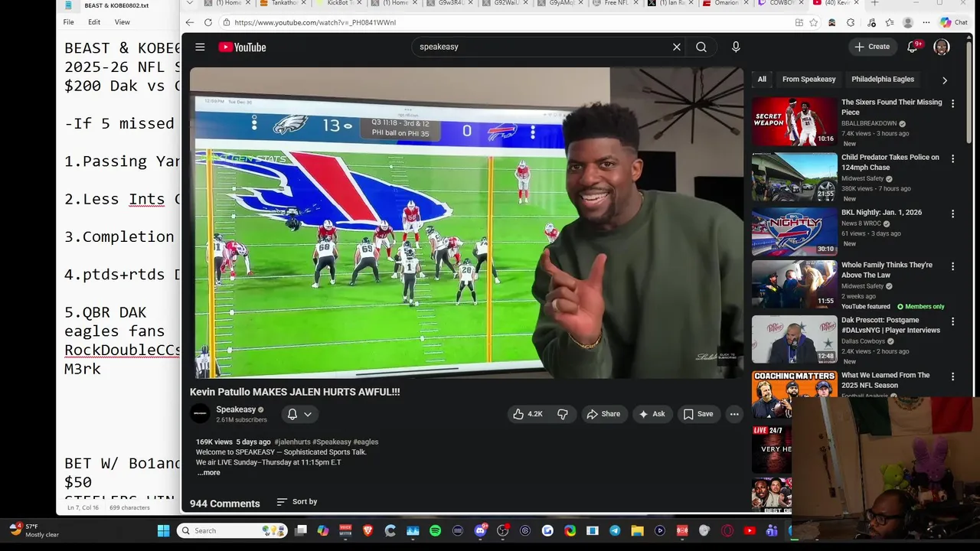Open the YouTube guide hamburger menu
Viewport: 980px width, 551px height.
[200, 47]
